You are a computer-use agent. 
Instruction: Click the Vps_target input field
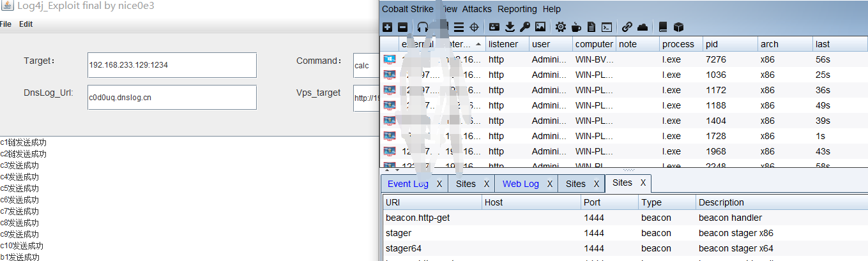point(365,98)
